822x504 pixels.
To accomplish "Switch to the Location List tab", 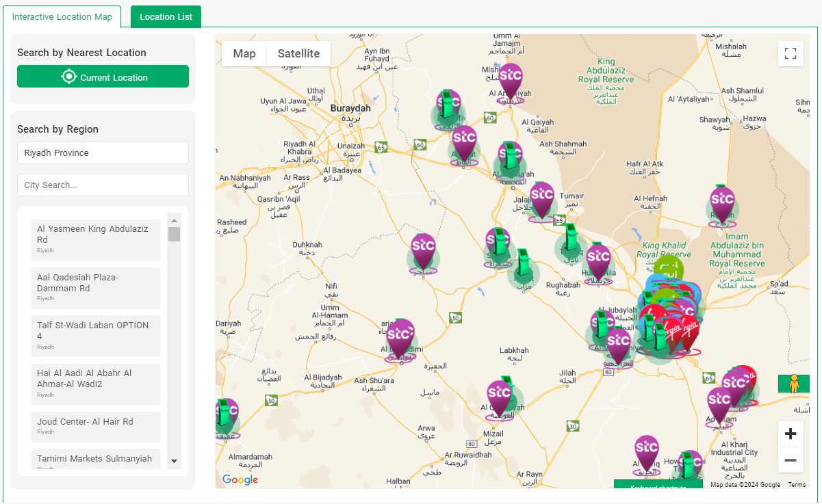I will [x=166, y=16].
